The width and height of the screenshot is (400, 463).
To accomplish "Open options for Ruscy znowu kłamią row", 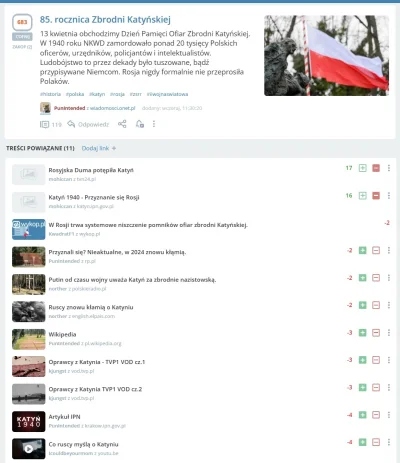I will tap(389, 305).
